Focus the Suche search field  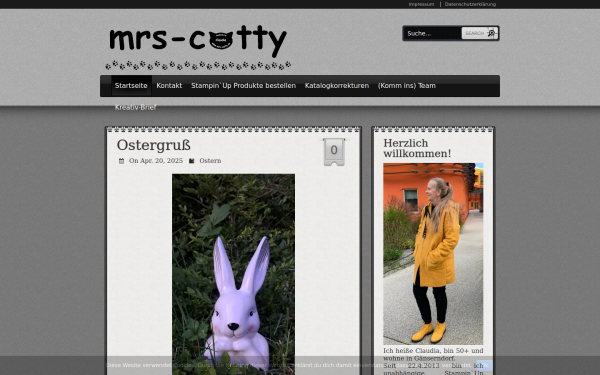tap(433, 33)
